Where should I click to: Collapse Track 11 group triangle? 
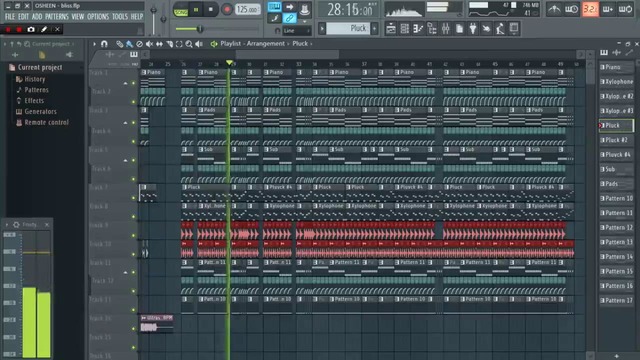[x=125, y=272]
